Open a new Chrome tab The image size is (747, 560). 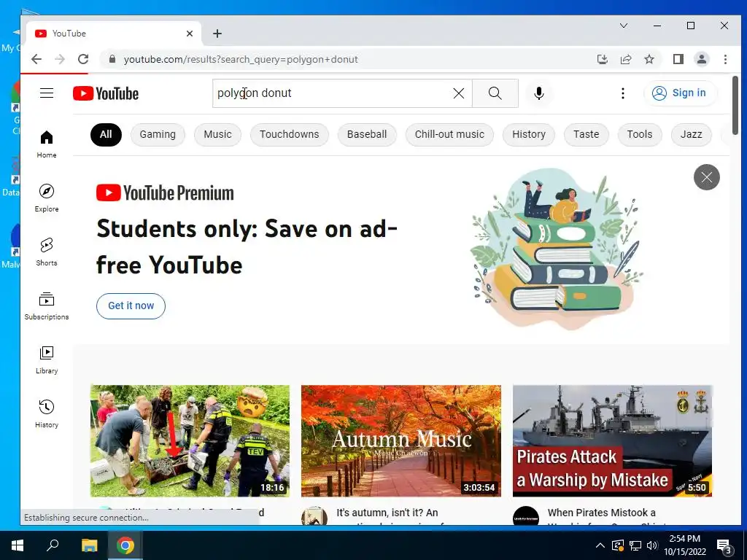[x=217, y=34]
